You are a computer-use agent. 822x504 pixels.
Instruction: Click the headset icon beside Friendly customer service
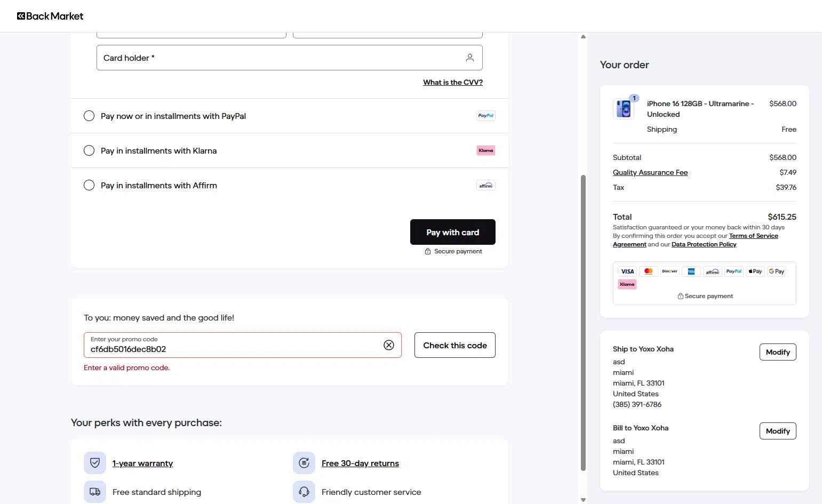pyautogui.click(x=304, y=492)
